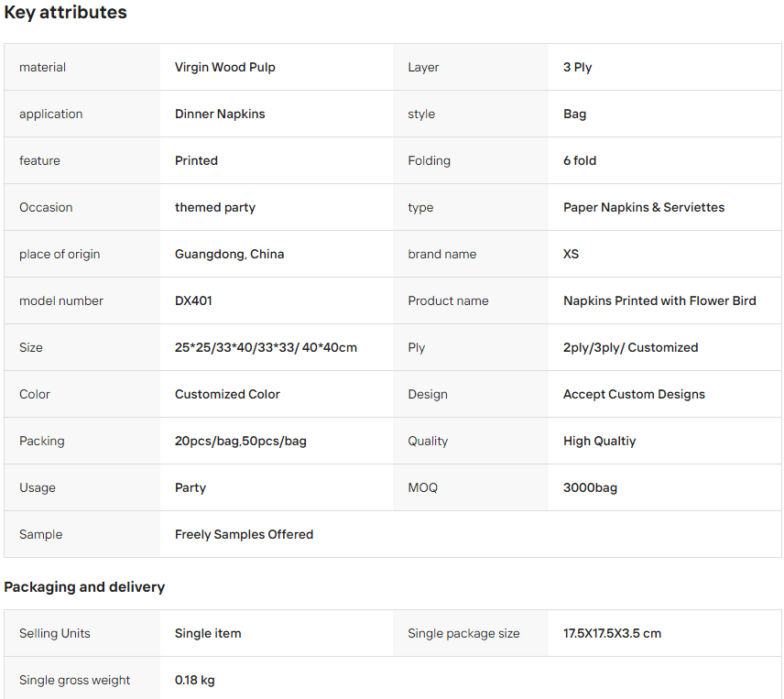Viewport: 784px width, 699px height.
Task: Click Guangdong, China place of origin
Action: point(230,254)
